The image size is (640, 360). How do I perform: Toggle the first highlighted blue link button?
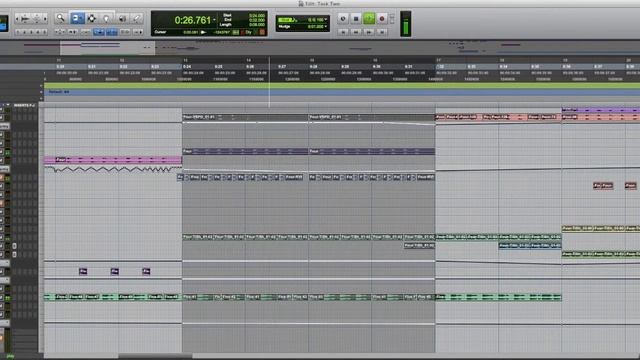pos(99,32)
